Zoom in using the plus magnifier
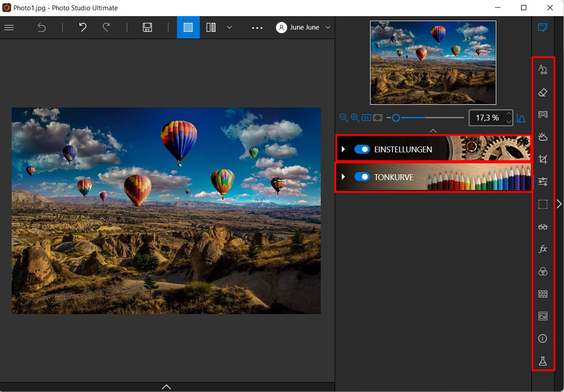564x392 pixels. [355, 118]
